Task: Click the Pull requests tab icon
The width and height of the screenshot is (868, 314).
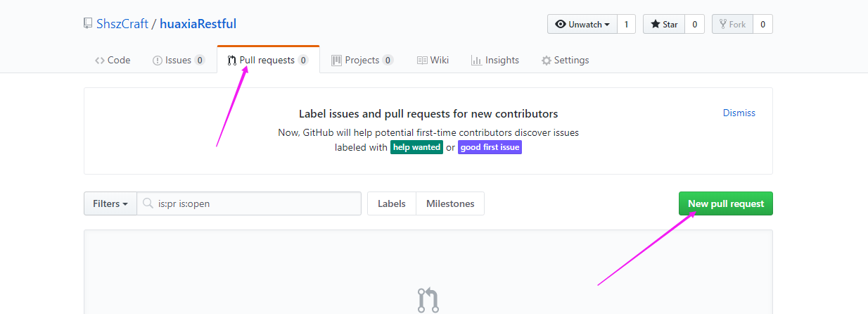Action: coord(232,61)
